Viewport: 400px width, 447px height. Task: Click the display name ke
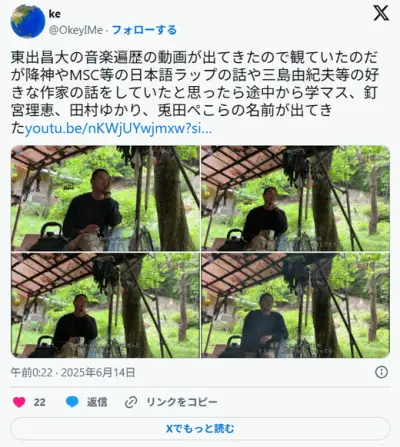(x=55, y=14)
